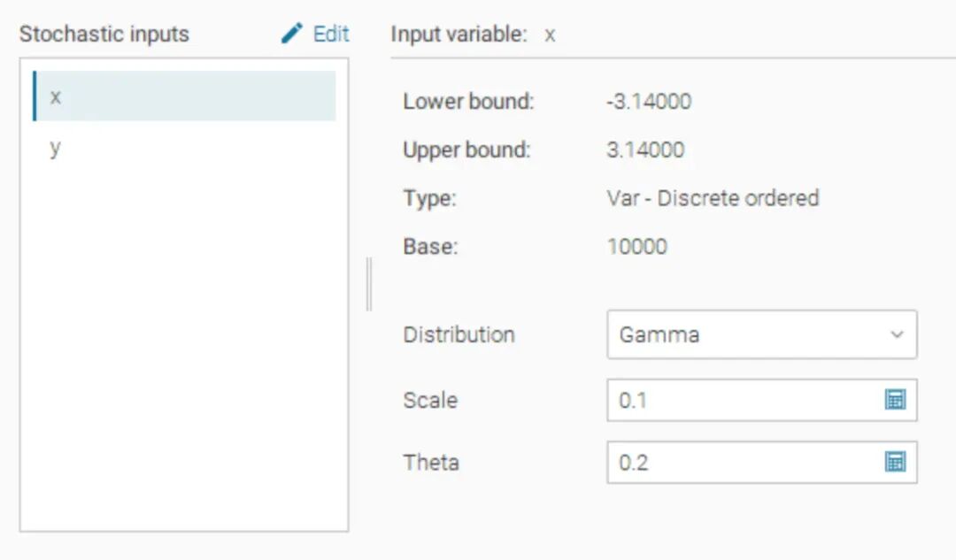Click the vertical splitter handle between panels
956x560 pixels.
pyautogui.click(x=369, y=284)
